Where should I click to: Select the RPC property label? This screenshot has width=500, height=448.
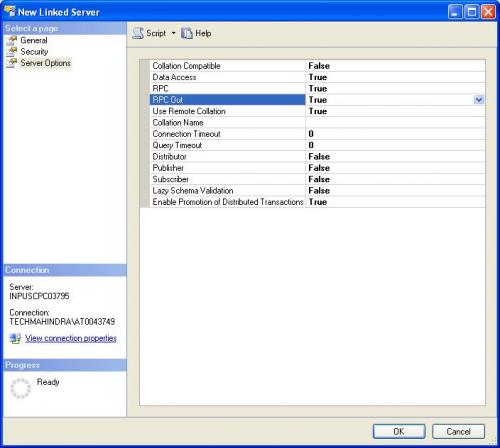click(160, 89)
